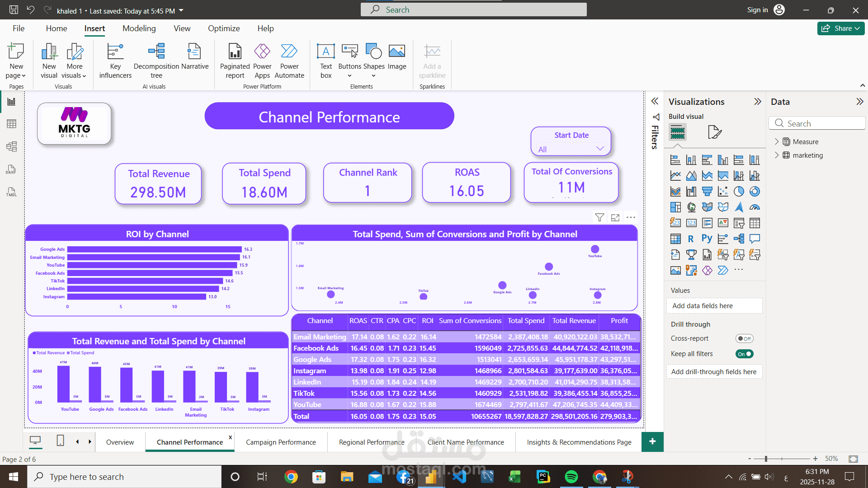Open the Start Date slicer dropdown

pyautogui.click(x=600, y=149)
